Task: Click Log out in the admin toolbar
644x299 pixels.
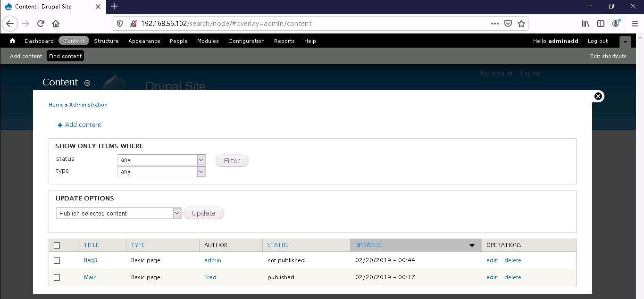Action: point(598,41)
